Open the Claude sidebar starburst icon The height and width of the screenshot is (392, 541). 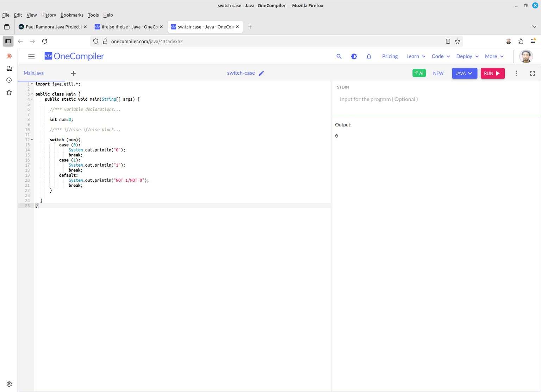coord(9,56)
